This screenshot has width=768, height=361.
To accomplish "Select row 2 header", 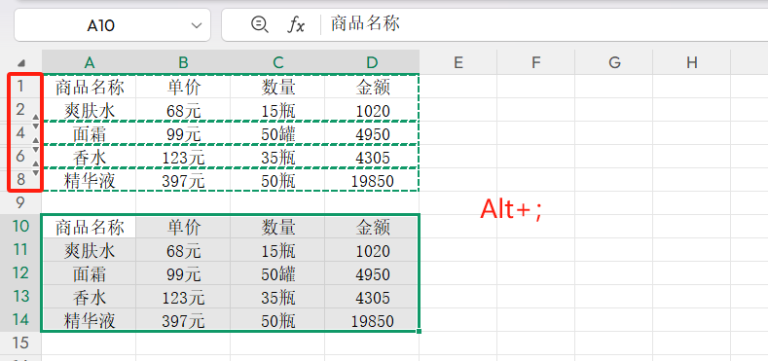I will point(21,109).
